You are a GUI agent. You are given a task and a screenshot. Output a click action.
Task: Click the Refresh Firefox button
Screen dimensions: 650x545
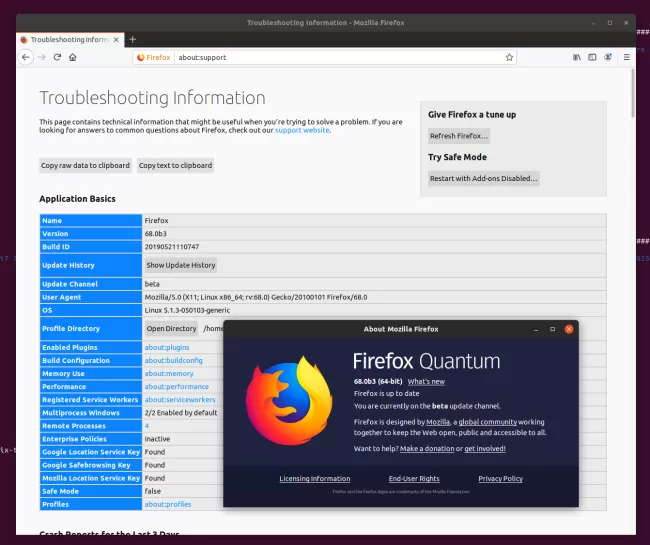coord(459,136)
